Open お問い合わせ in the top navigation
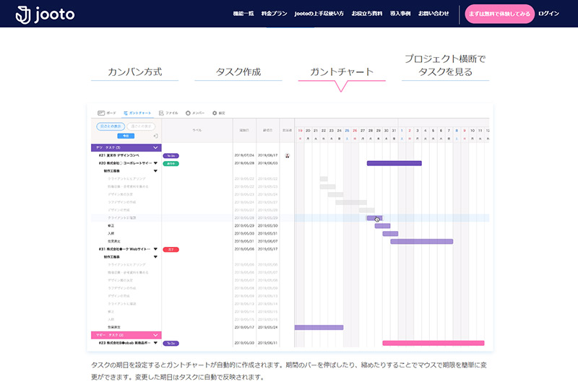The image size is (578, 392). [x=433, y=14]
